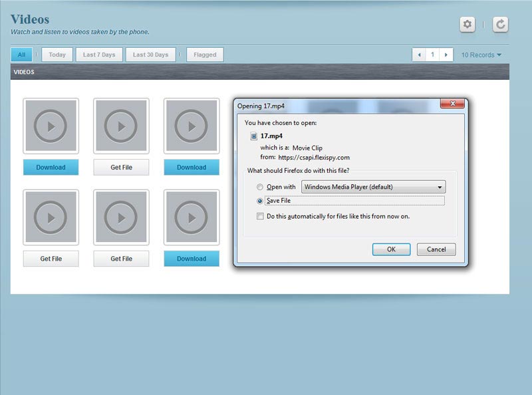Play the first video in bottom row
This screenshot has width=532, height=395.
click(x=51, y=217)
